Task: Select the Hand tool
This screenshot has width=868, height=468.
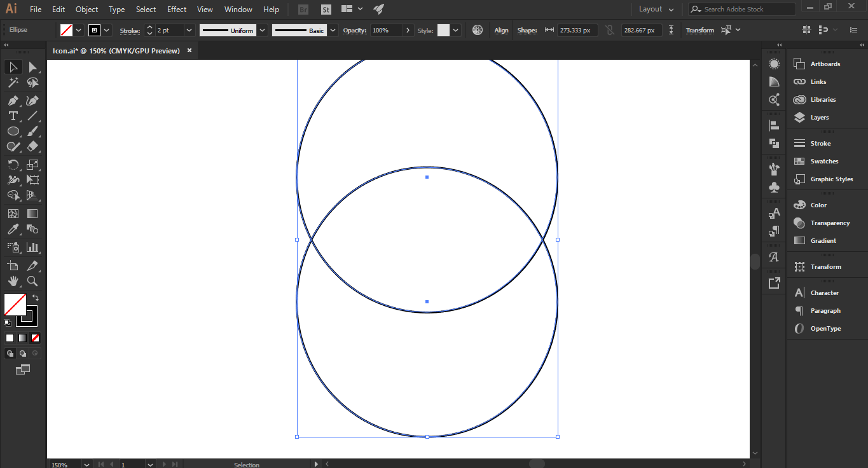Action: [13, 281]
